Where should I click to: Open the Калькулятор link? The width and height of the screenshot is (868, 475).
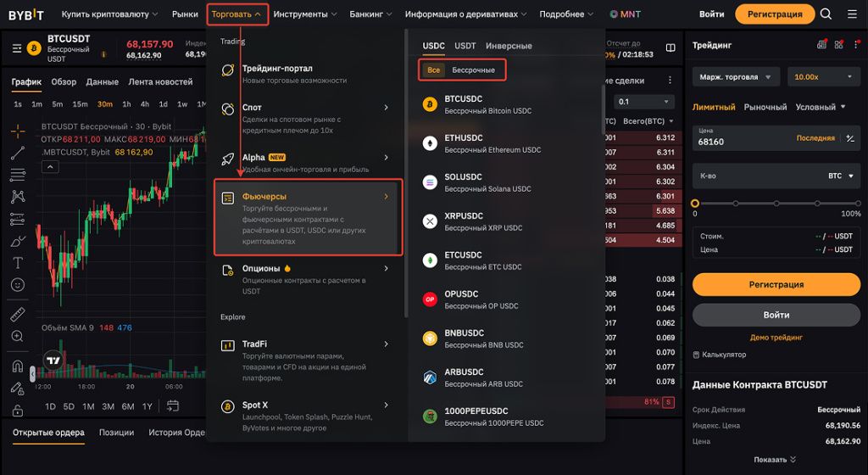pyautogui.click(x=720, y=355)
